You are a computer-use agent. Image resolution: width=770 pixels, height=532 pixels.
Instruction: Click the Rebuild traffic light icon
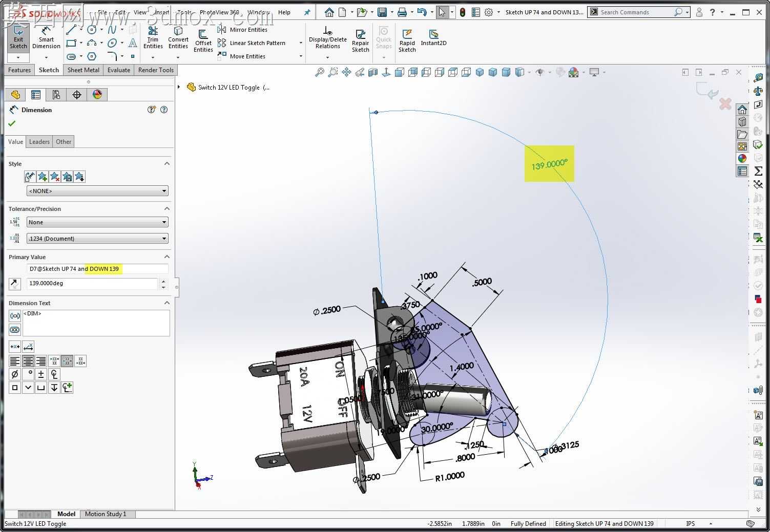[463, 12]
